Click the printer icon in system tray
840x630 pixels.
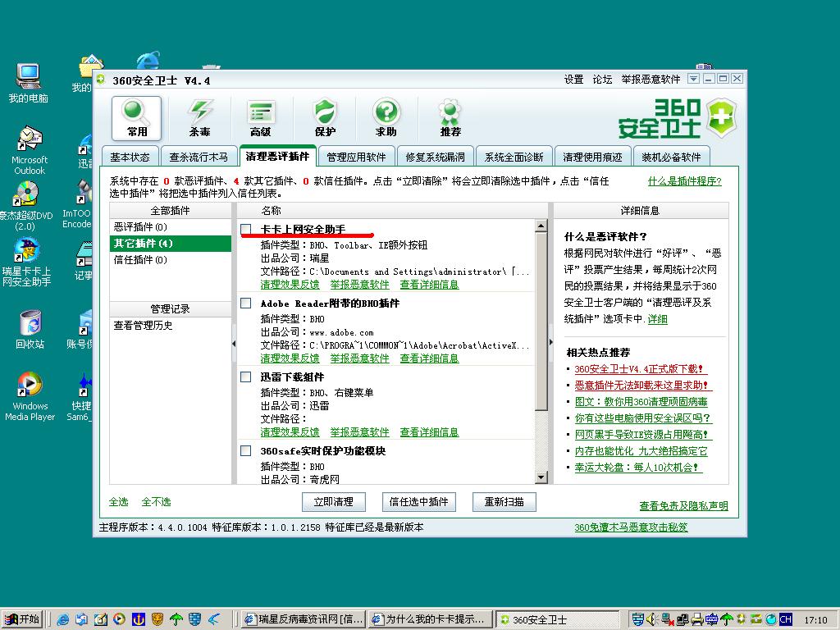point(696,619)
